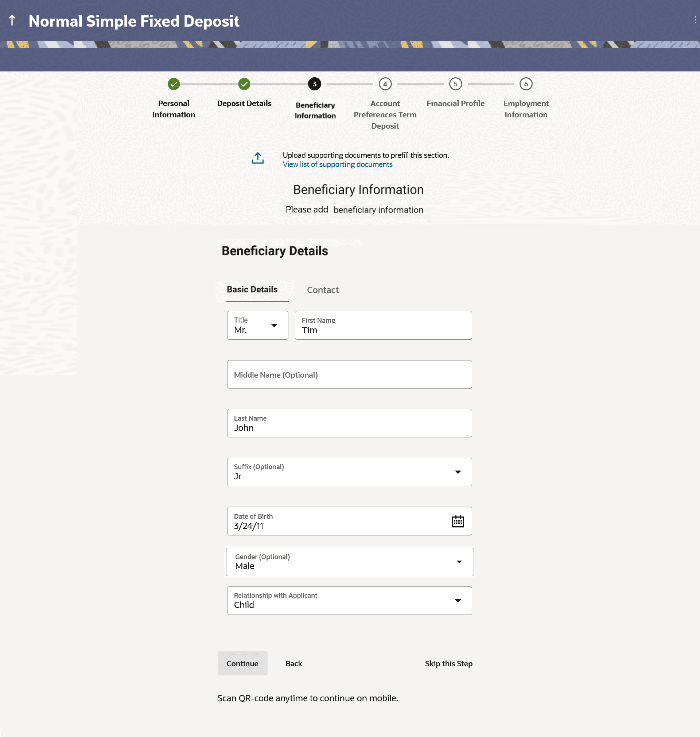Open View list of supporting documents link
This screenshot has width=700, height=737.
(337, 164)
